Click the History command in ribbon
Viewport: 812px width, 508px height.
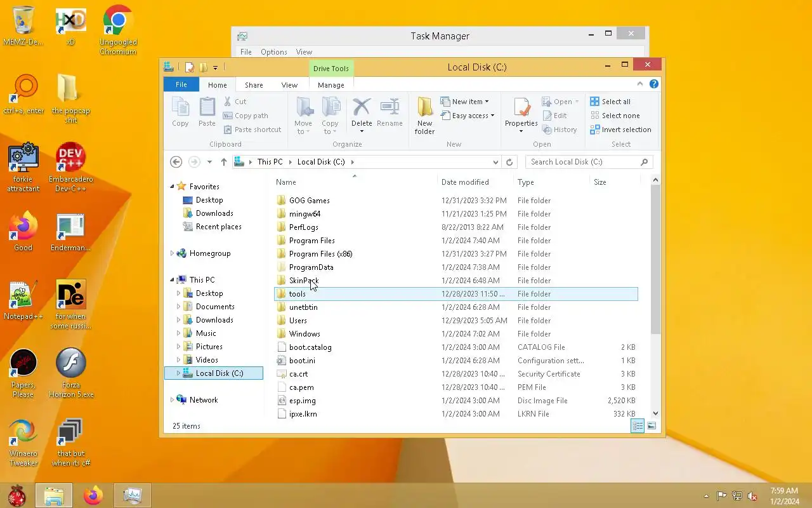(559, 130)
